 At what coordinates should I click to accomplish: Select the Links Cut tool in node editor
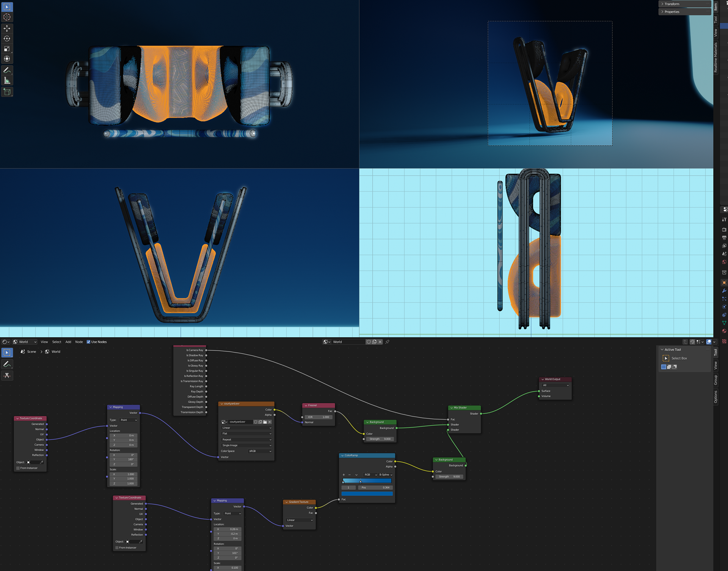7,375
